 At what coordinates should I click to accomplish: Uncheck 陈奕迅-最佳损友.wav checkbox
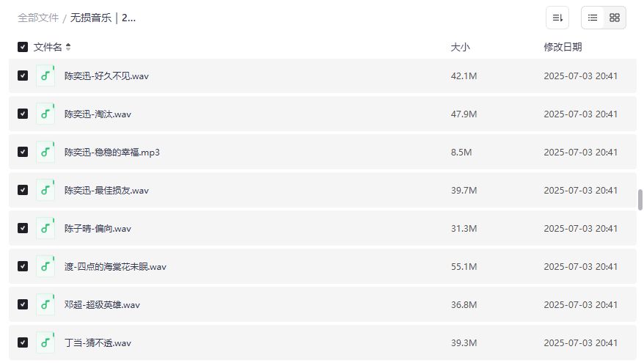23,190
